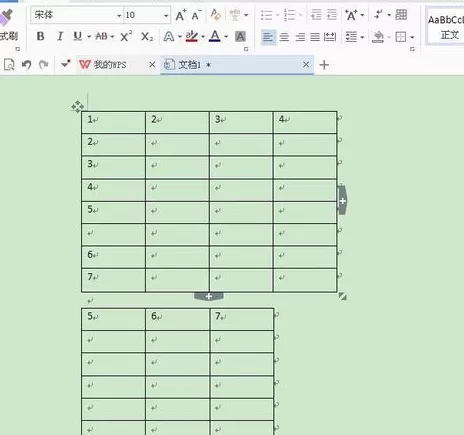The height and width of the screenshot is (435, 464).
Task: Apply bold with the B icon
Action: pyautogui.click(x=40, y=36)
